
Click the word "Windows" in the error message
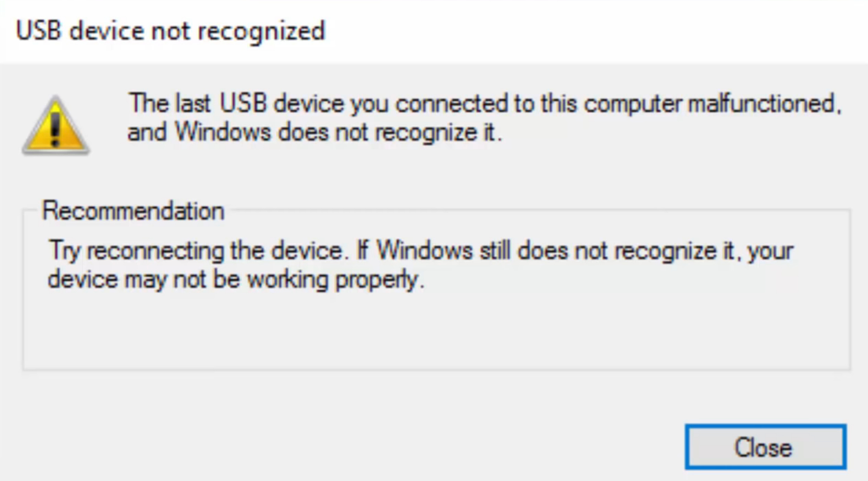pyautogui.click(x=222, y=132)
